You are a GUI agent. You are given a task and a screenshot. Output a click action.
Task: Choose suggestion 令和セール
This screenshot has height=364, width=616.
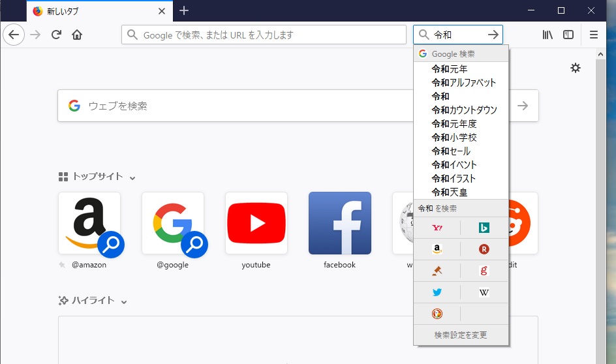point(461,151)
